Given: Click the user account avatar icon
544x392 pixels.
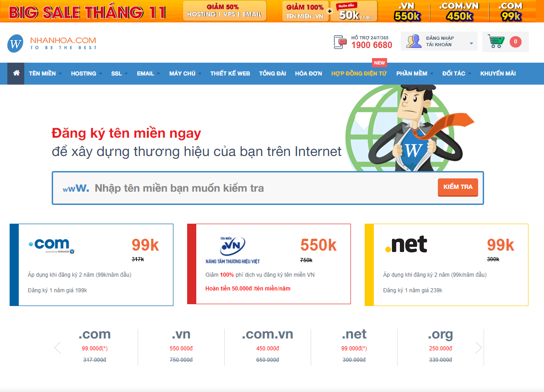Looking at the screenshot, I should tap(414, 41).
